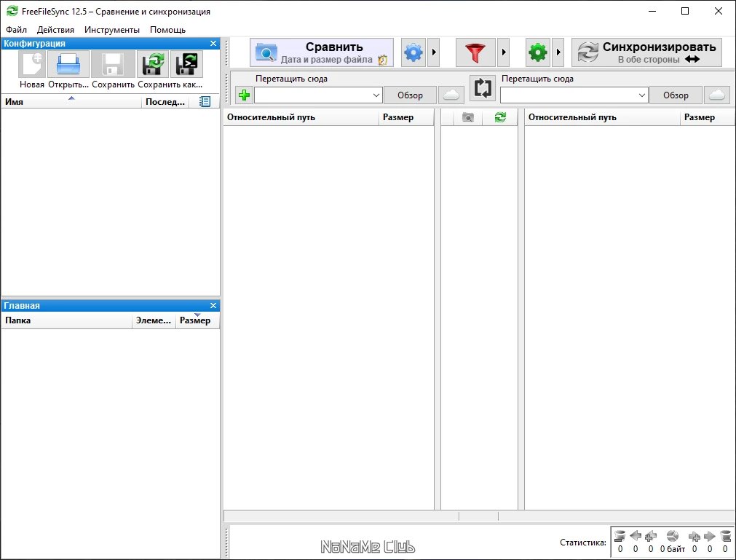The height and width of the screenshot is (560, 736).
Task: Minimize the FreeFileSync window
Action: [x=652, y=11]
